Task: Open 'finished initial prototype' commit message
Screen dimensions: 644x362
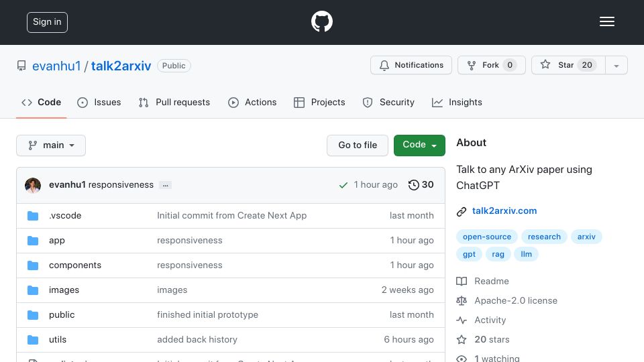Action: (x=207, y=315)
